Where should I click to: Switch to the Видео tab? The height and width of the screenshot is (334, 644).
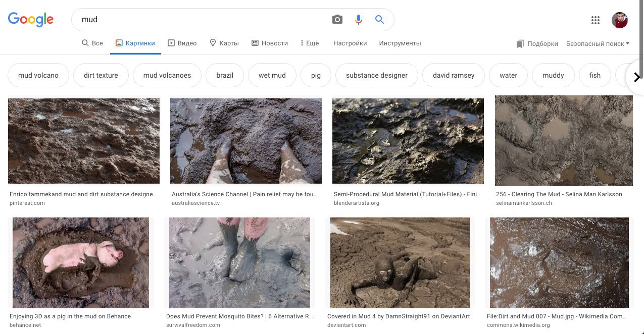pos(182,43)
